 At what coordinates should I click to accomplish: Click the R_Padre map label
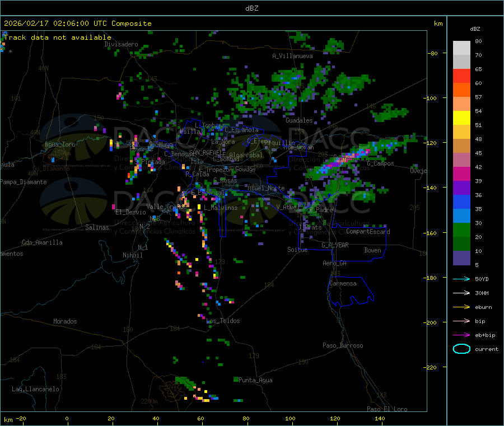click(321, 210)
